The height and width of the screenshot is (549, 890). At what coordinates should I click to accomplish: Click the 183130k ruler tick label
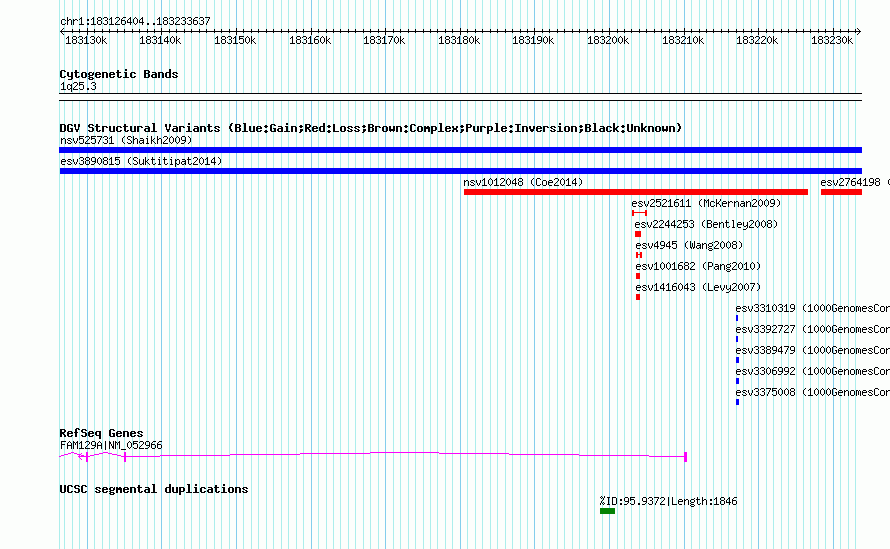[86, 40]
